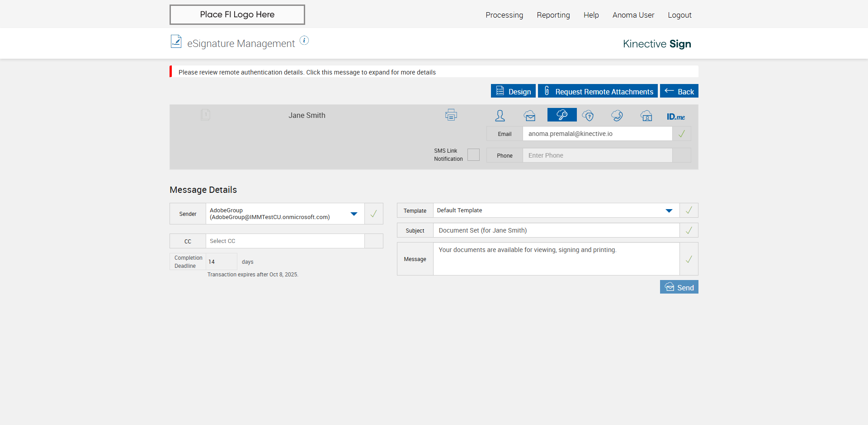Viewport: 868px width, 425px height.
Task: Click the Message Details heading
Action: [x=203, y=190]
